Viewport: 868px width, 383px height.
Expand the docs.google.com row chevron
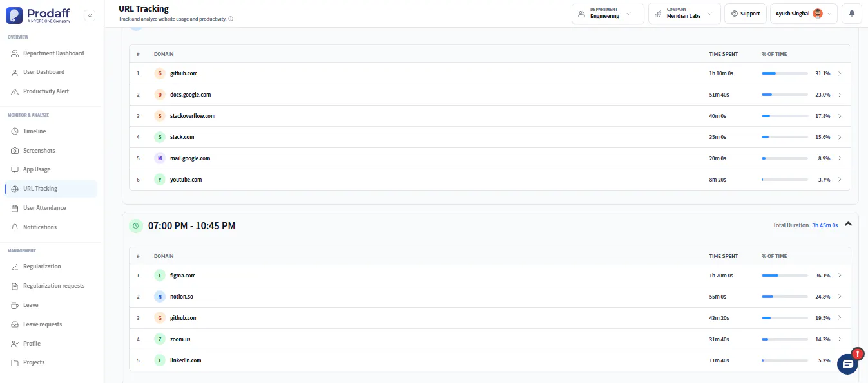pos(840,95)
